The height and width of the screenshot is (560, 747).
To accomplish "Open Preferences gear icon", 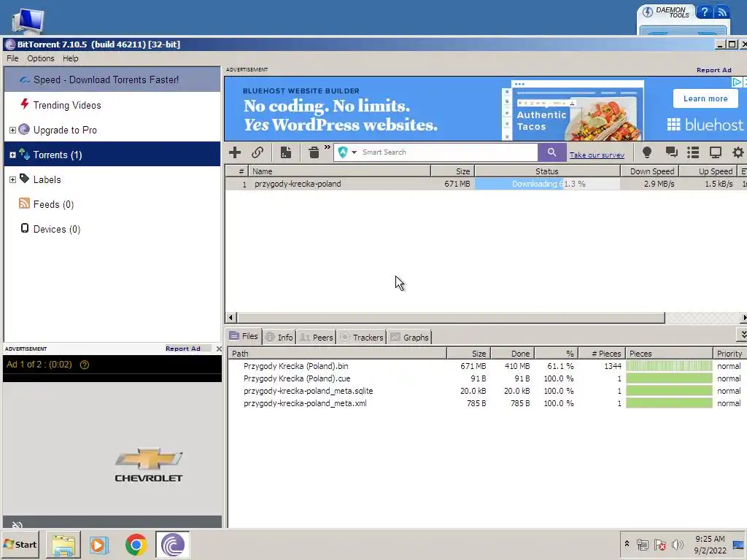I will (x=738, y=152).
